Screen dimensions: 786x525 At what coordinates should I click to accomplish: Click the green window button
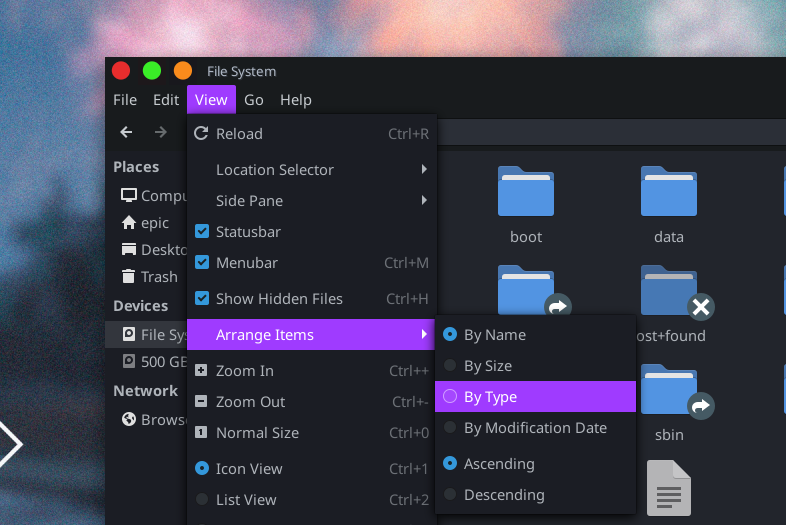[x=152, y=71]
